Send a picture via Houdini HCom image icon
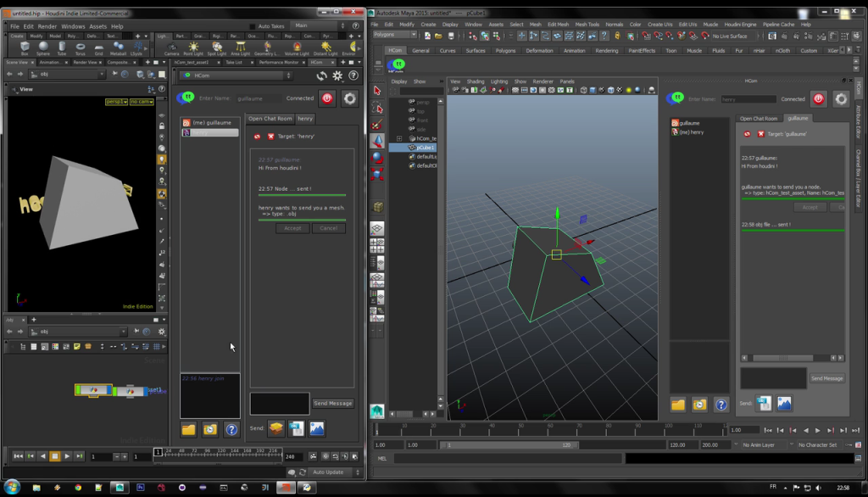The width and height of the screenshot is (868, 497). pos(317,428)
